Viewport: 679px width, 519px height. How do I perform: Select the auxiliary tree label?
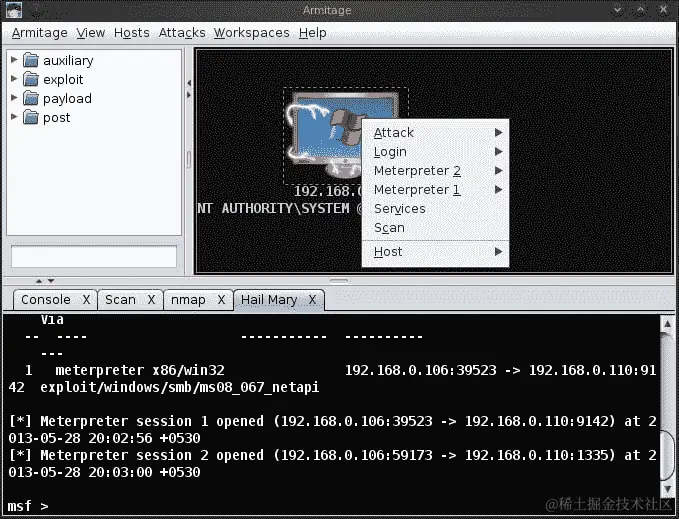point(68,61)
